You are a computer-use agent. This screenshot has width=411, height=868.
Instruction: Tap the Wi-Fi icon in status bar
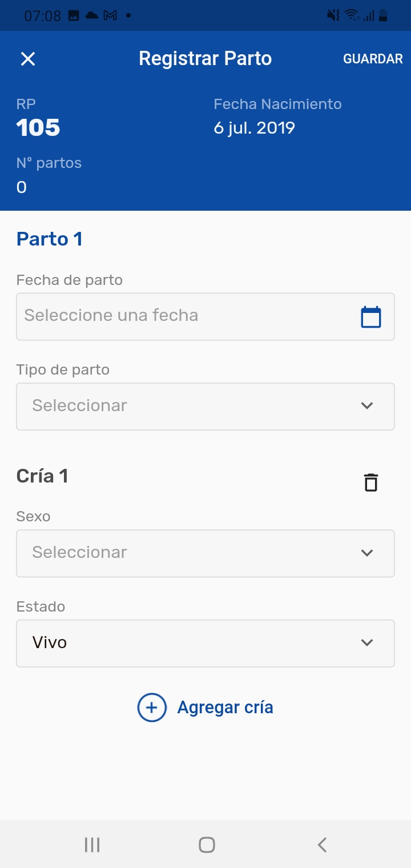[351, 16]
